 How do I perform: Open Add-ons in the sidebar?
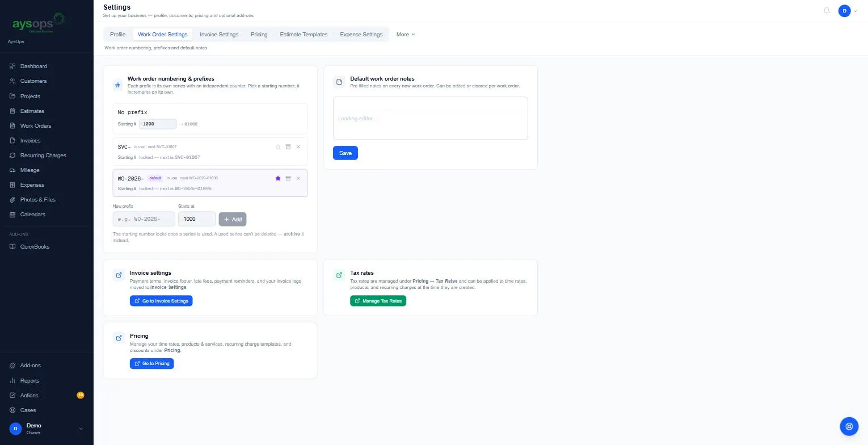(x=47, y=366)
